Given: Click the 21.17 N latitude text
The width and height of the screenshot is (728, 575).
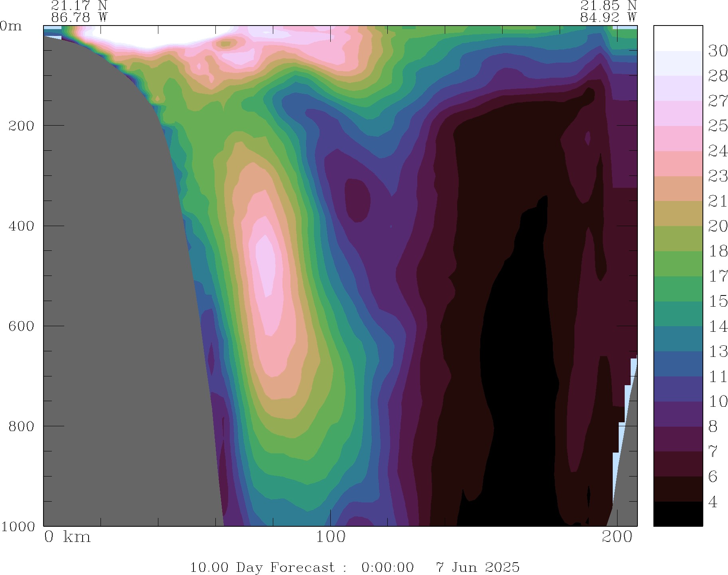Looking at the screenshot, I should click(x=79, y=6).
